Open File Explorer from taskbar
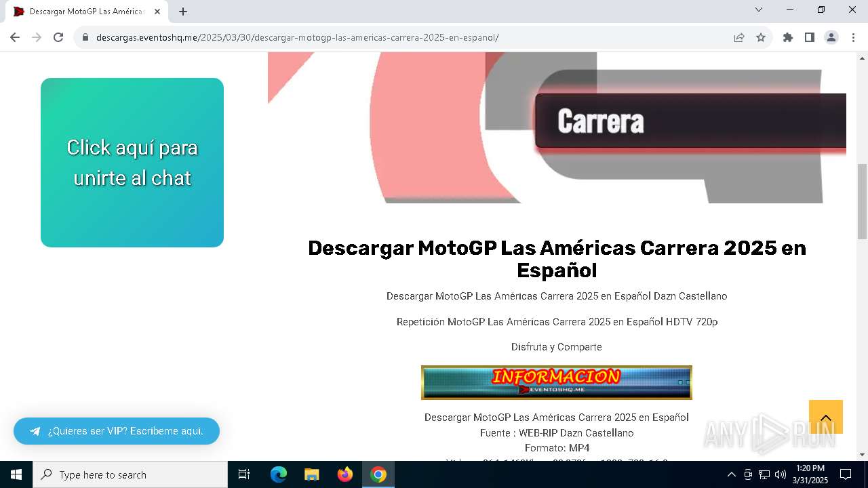Screen dimensions: 868x488 coord(312,474)
